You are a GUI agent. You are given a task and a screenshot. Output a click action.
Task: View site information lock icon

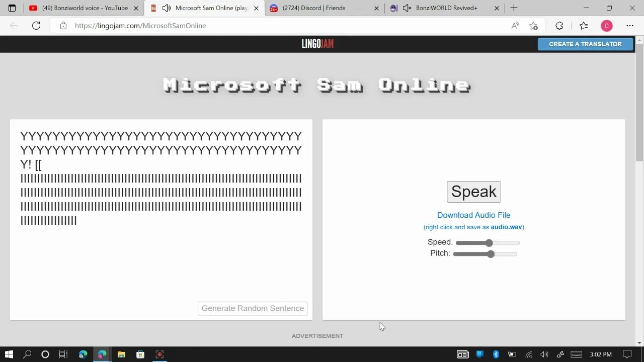[63, 26]
